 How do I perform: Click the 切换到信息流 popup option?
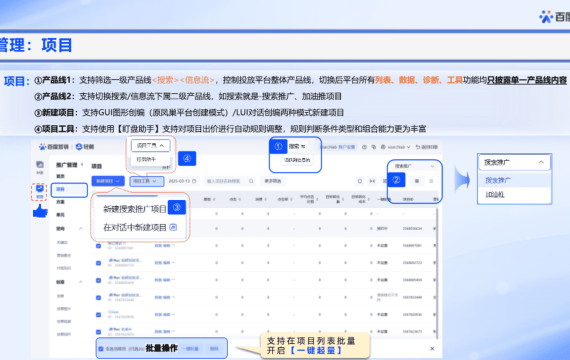coord(297,160)
